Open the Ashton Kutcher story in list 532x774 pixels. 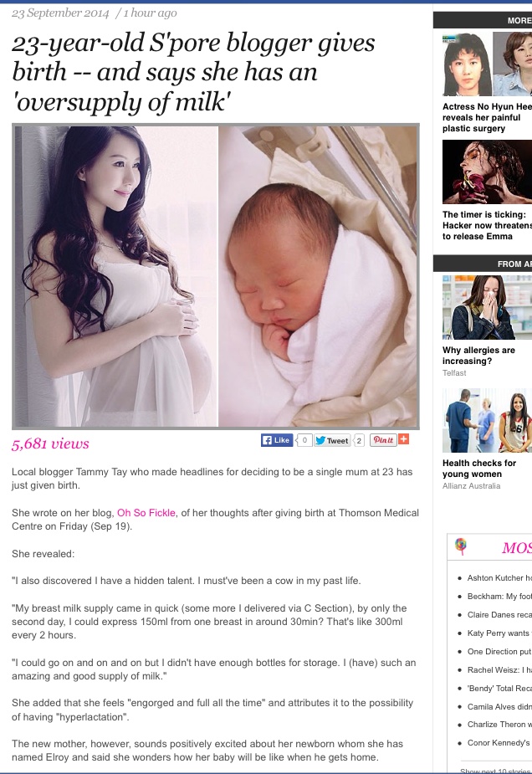click(x=499, y=578)
